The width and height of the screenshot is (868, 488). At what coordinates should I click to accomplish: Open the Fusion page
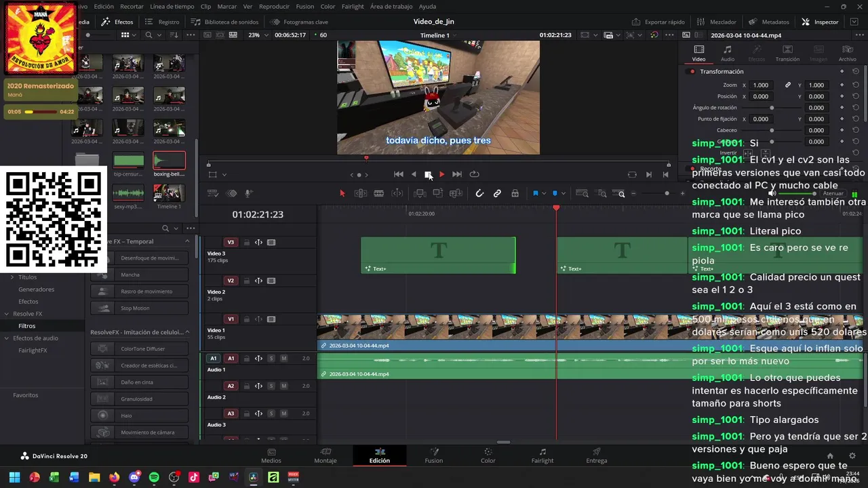(434, 455)
